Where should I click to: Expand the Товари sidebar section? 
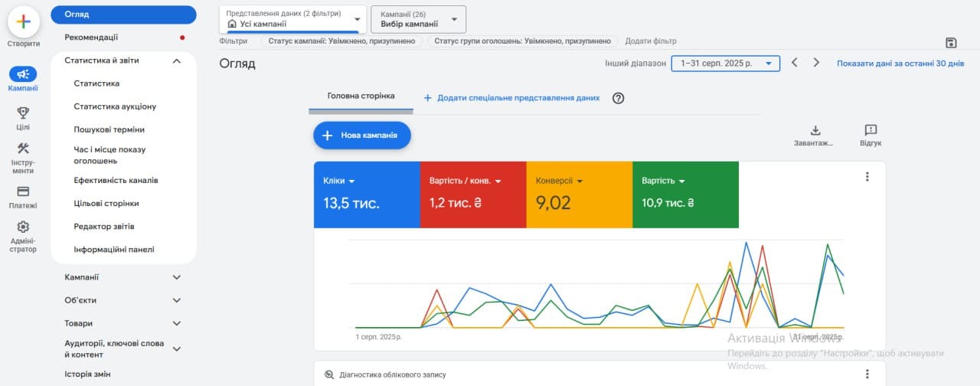point(177,323)
